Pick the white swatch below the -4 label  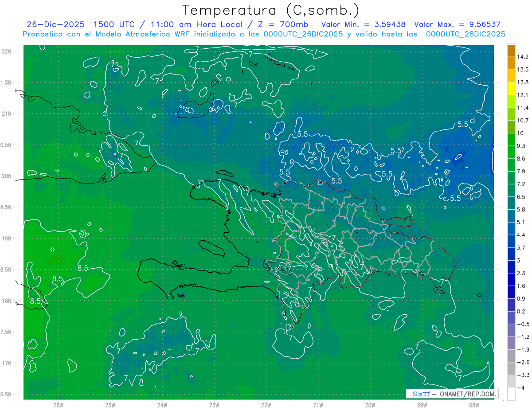tap(511, 394)
